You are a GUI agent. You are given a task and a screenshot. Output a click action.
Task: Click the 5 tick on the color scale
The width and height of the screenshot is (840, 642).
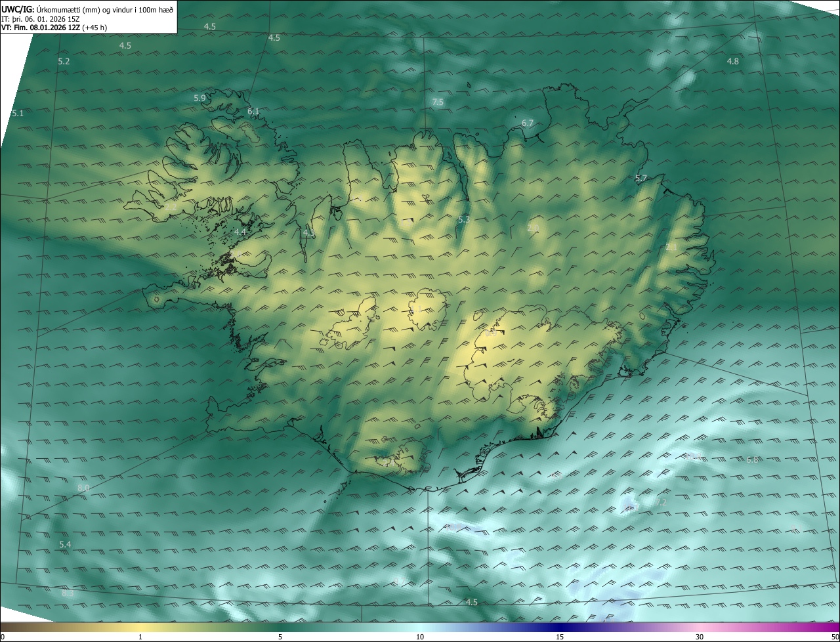click(x=280, y=637)
